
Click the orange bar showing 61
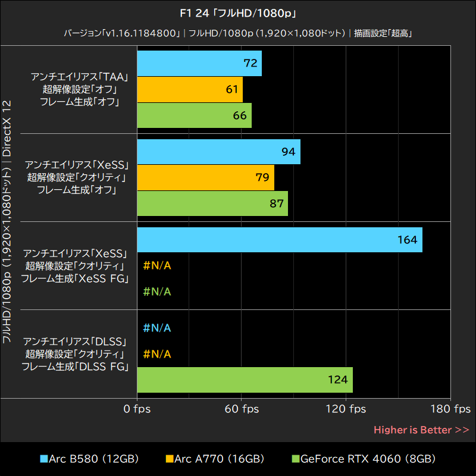[x=190, y=90]
